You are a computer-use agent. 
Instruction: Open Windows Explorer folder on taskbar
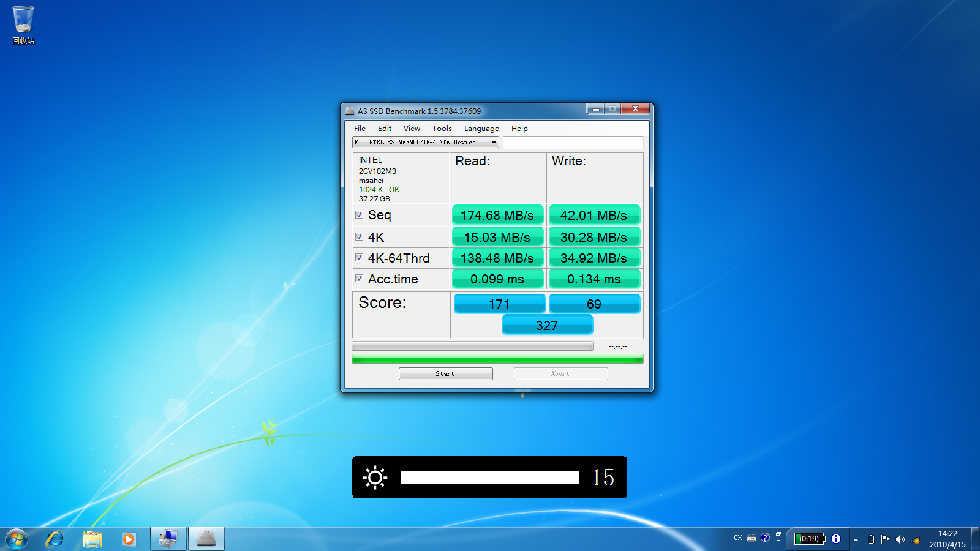92,539
